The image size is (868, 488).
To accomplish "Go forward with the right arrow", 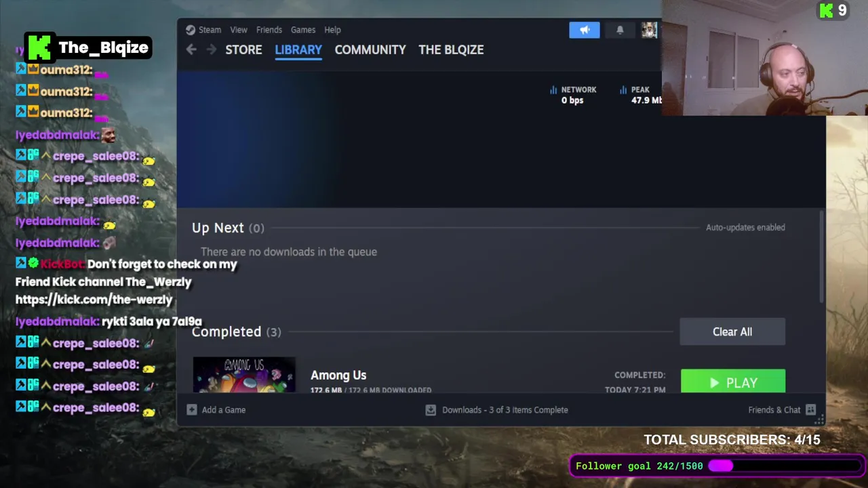I will [212, 49].
